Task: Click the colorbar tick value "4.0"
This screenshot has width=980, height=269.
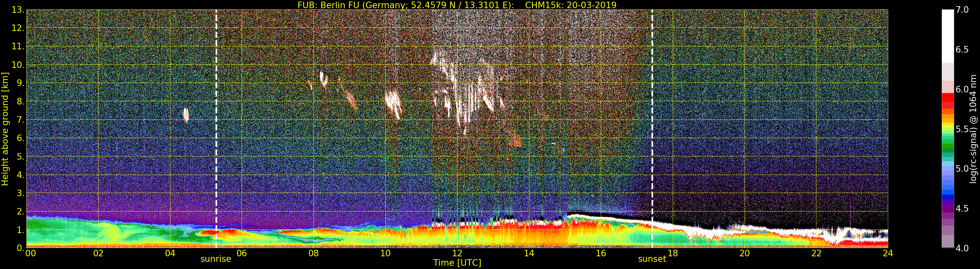Action: point(962,248)
